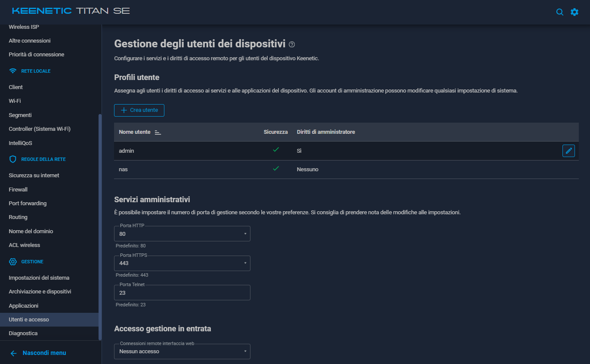Expand Connessioni remote interfaccia web dropdown

(182, 352)
